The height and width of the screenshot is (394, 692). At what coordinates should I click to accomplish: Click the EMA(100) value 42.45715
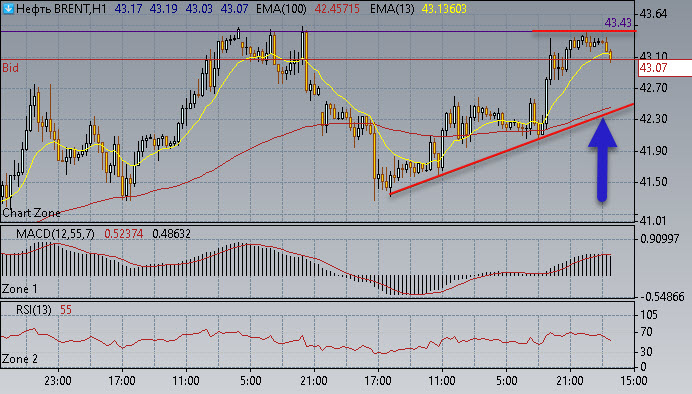(337, 9)
